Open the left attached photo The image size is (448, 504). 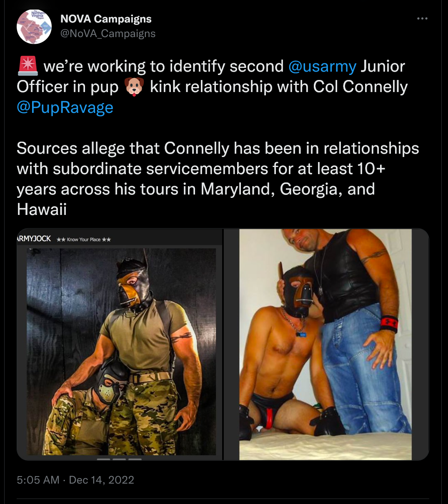point(120,344)
